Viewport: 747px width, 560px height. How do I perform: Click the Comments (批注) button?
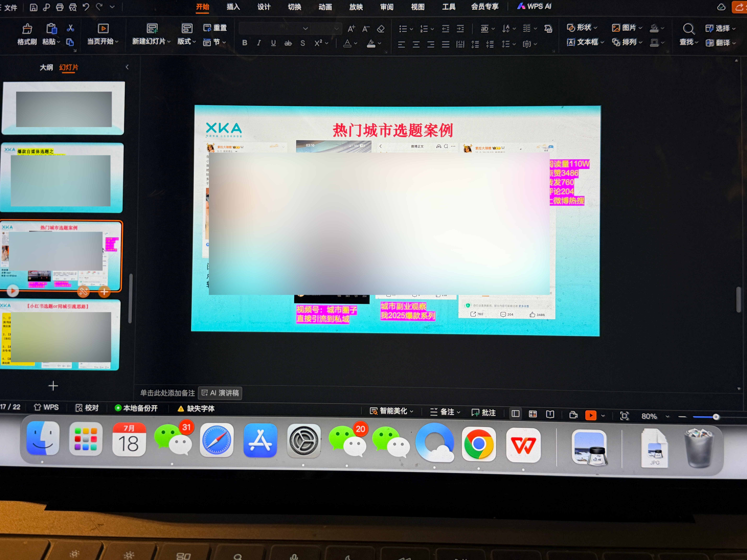point(484,413)
